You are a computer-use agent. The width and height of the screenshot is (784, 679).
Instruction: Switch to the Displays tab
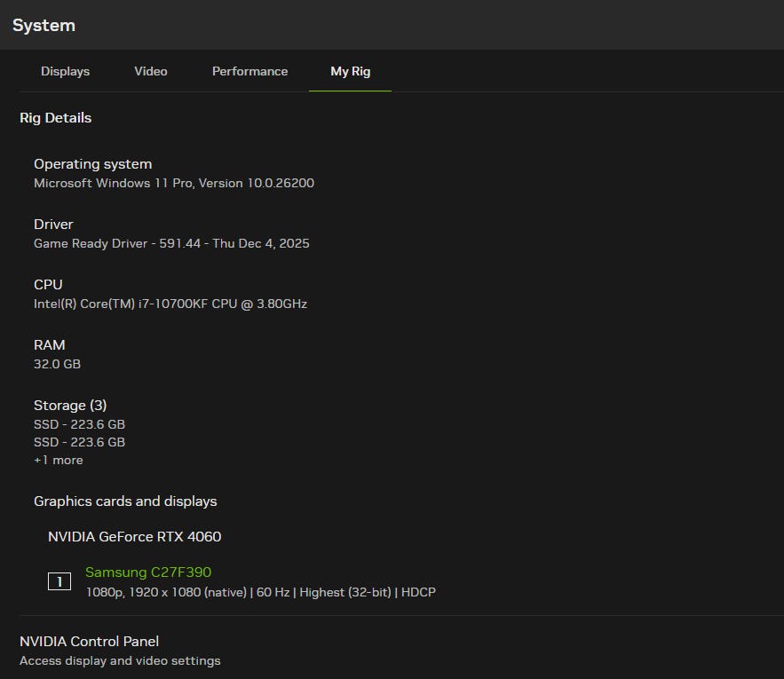(x=65, y=72)
